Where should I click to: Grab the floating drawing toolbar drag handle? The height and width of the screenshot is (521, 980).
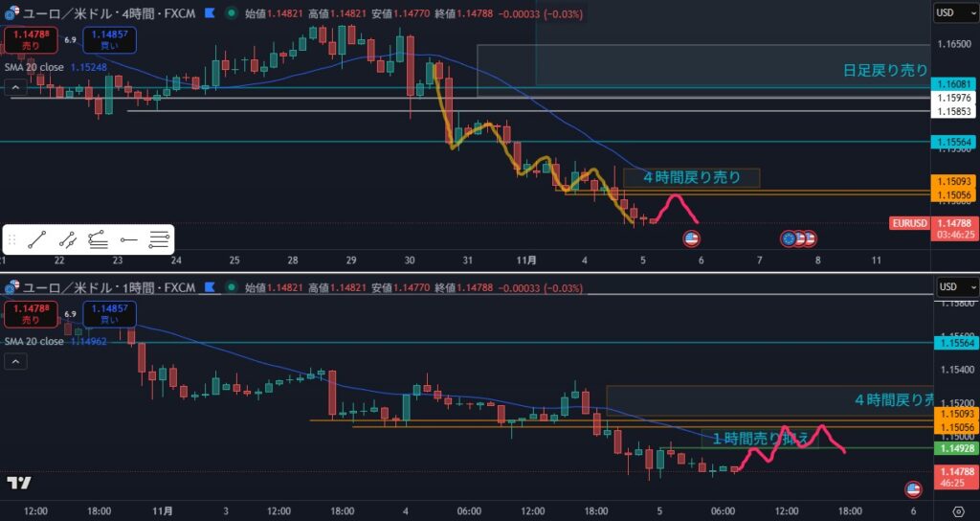click(11, 239)
